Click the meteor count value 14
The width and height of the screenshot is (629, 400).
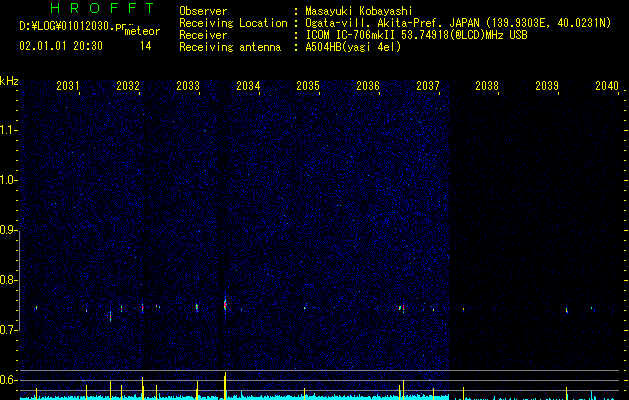(146, 46)
